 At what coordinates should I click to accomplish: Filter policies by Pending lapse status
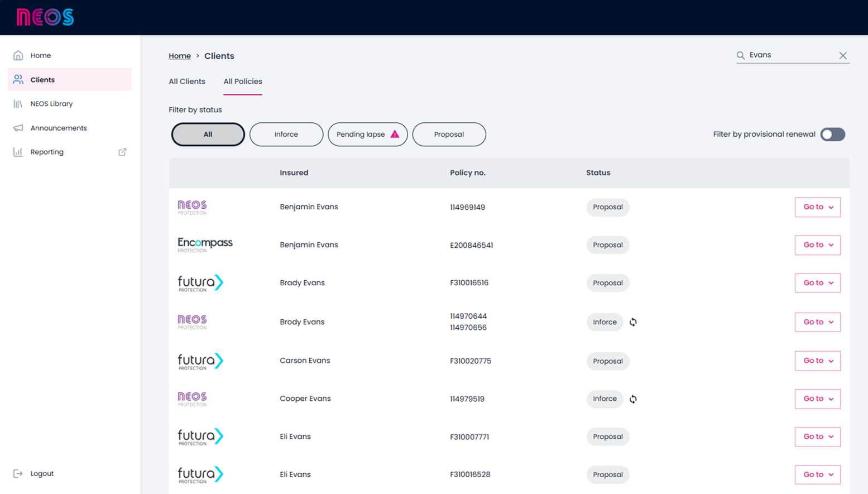367,135
